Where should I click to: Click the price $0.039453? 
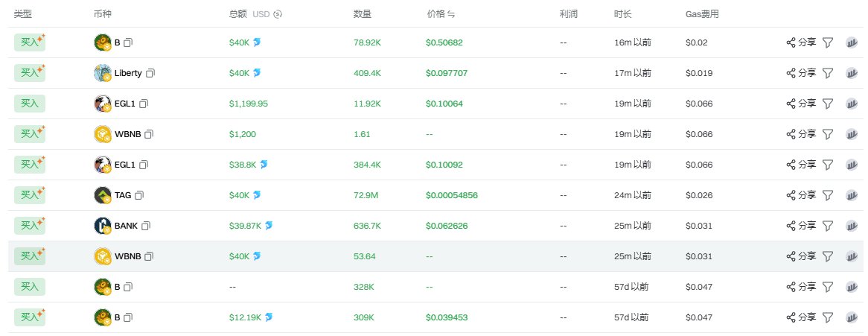click(447, 317)
